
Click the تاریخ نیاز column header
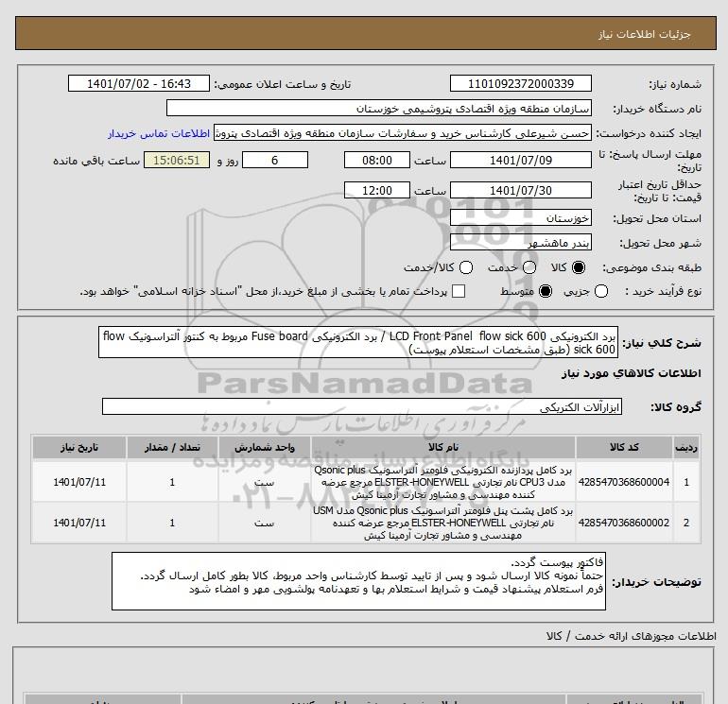pyautogui.click(x=79, y=447)
